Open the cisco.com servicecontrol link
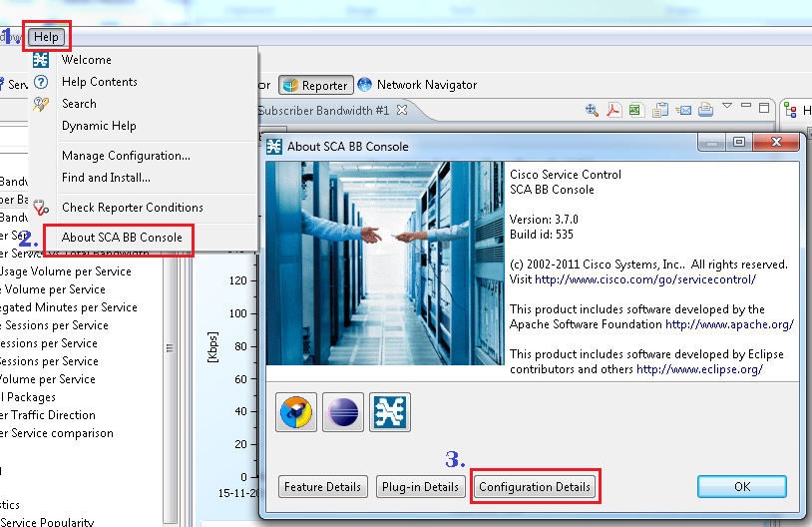This screenshot has height=527, width=812. point(645,279)
